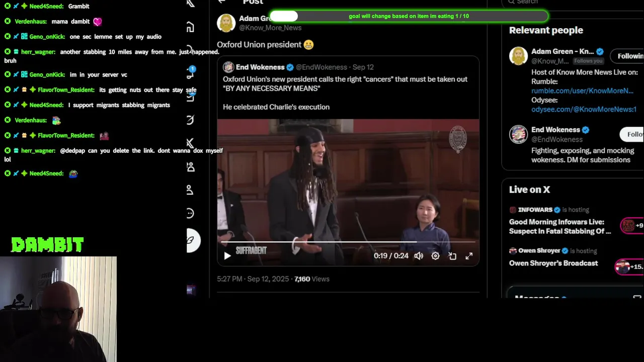Open Profile in the X sidebar
Image resolution: width=644 pixels, height=362 pixels.
(190, 190)
